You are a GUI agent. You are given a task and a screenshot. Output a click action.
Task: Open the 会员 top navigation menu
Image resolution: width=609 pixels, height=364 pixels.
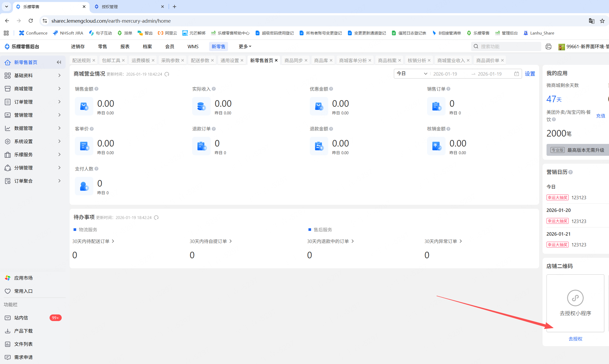pyautogui.click(x=170, y=47)
